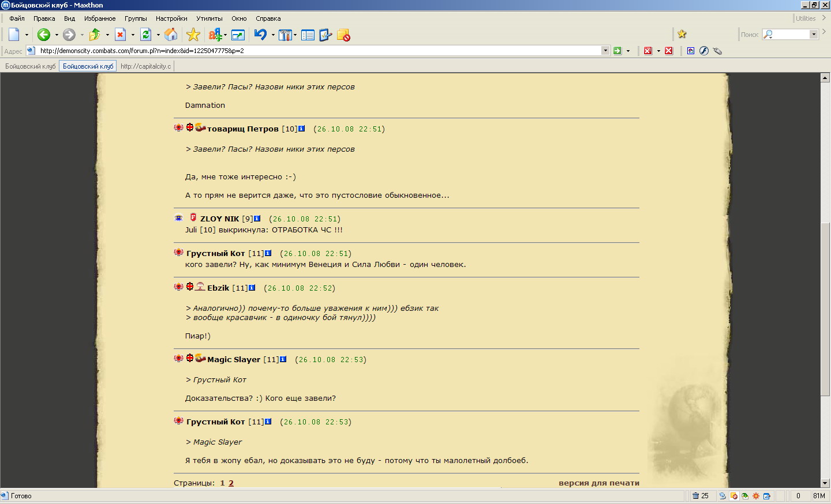Toggle the popup blocker icon in status bar
Screen dimensions: 831x504
tap(734, 496)
